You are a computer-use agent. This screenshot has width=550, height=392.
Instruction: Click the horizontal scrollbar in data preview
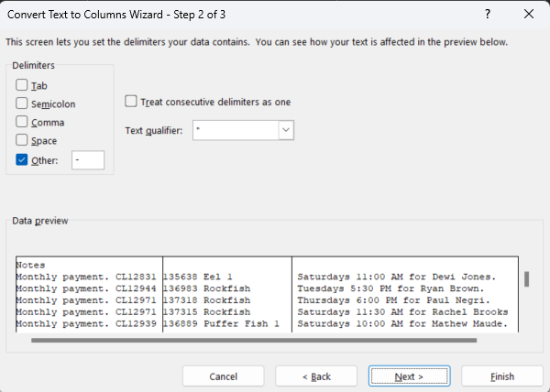[x=254, y=340]
